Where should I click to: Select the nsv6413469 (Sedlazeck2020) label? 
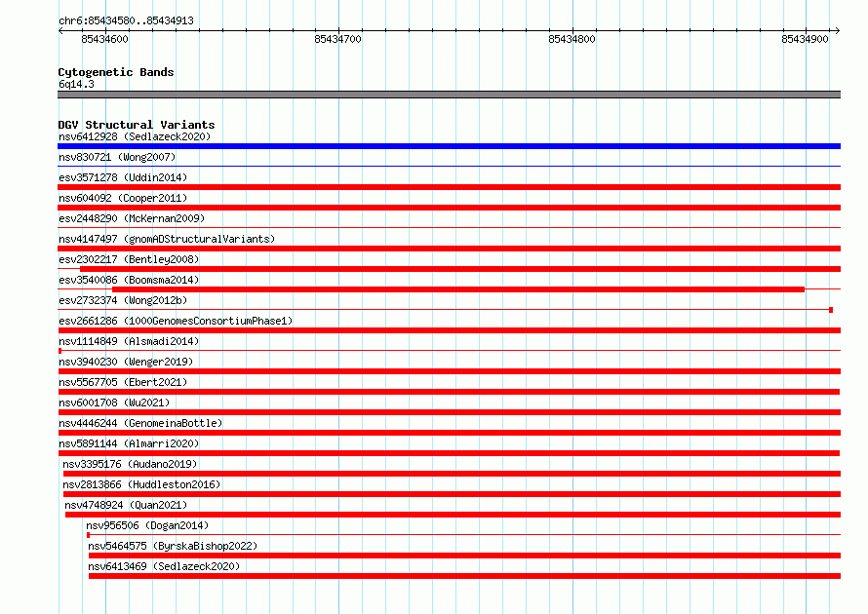[x=164, y=566]
